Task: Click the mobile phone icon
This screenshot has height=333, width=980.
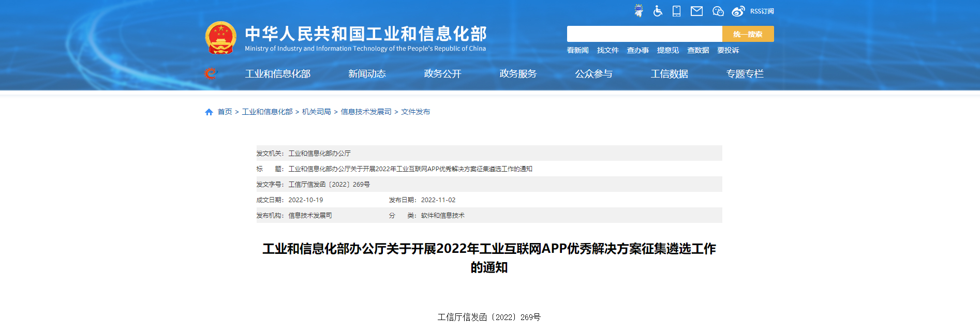Action: (676, 11)
